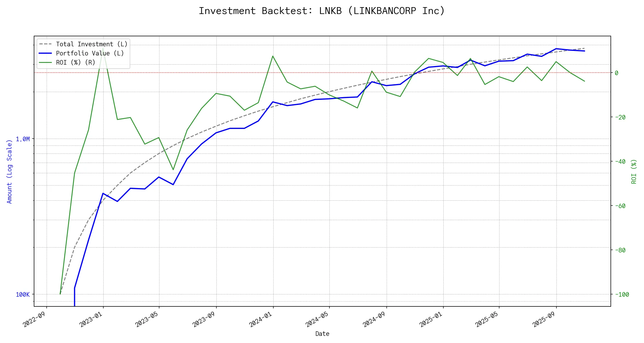
Task: Click the 2022-09 date tick label
Action: (34, 319)
